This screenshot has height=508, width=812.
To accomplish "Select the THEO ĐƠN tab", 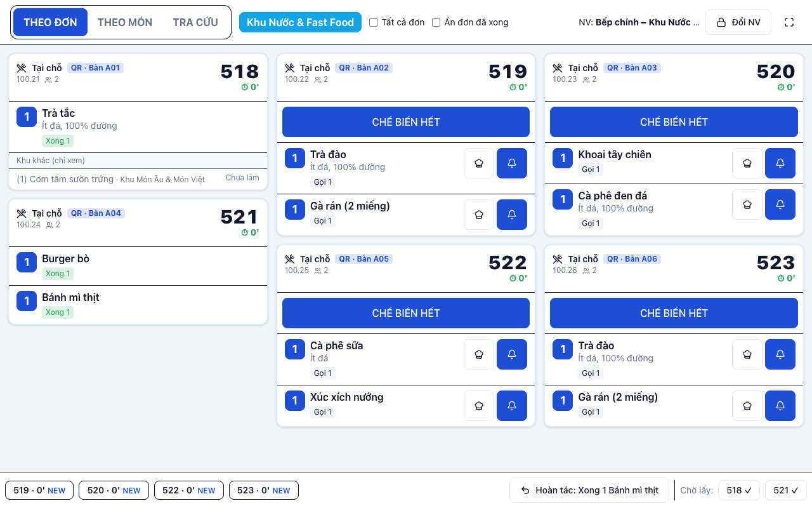I will click(51, 22).
